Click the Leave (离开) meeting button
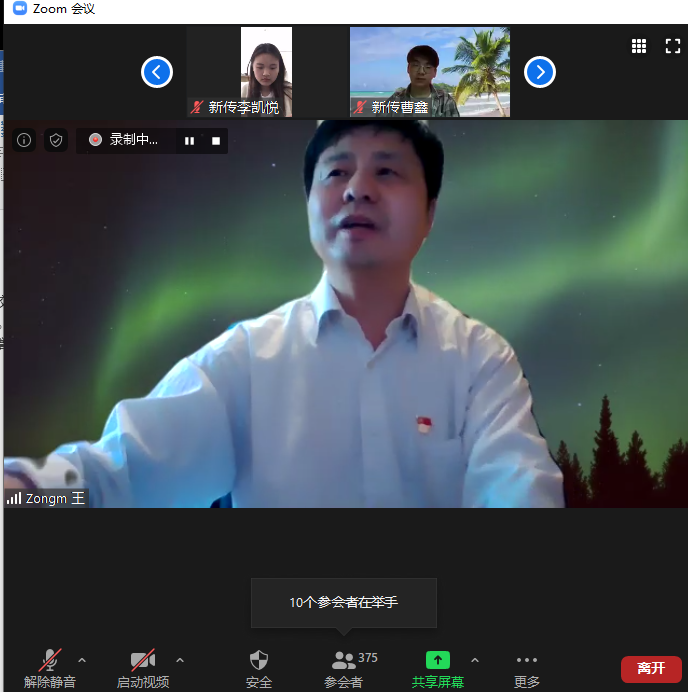The height and width of the screenshot is (692, 688). coord(651,669)
